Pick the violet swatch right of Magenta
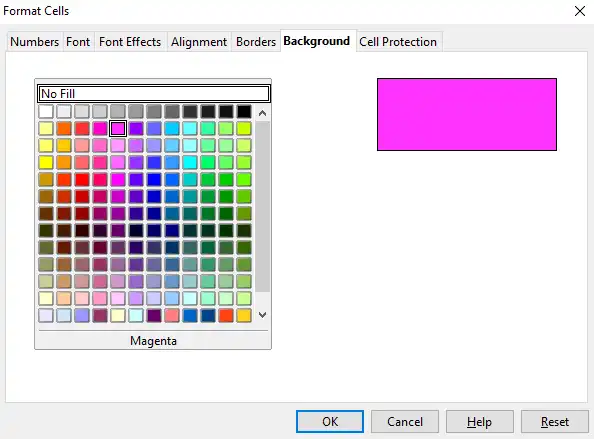 tap(136, 129)
